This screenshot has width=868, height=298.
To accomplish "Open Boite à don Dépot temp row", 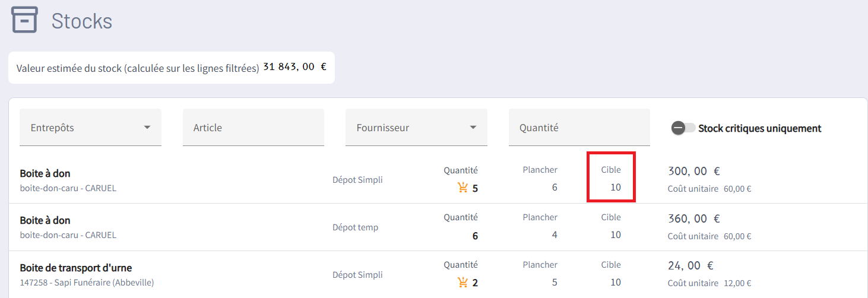I will (438, 227).
